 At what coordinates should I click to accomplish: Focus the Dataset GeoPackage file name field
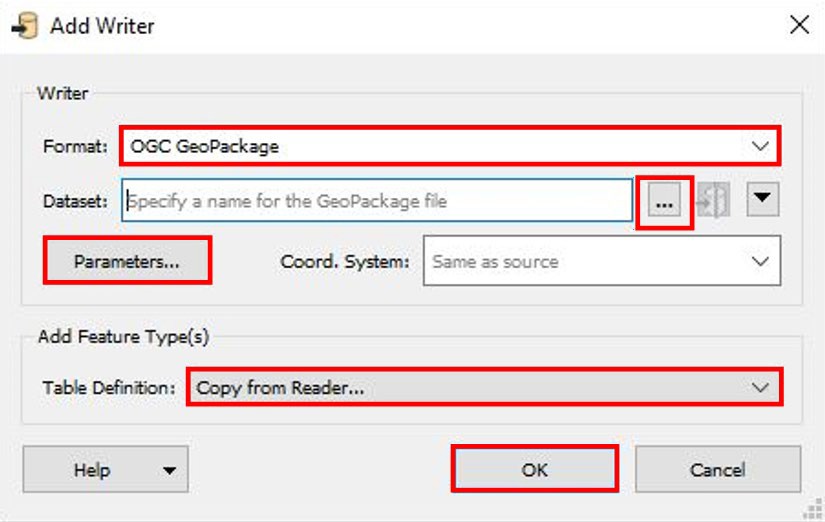(377, 200)
